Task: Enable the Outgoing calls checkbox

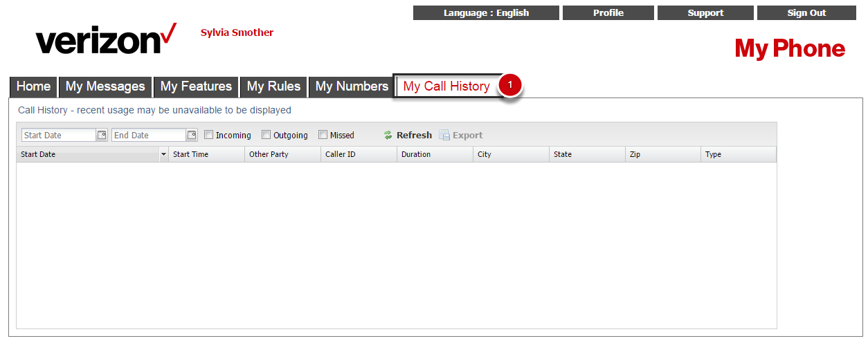Action: tap(266, 135)
